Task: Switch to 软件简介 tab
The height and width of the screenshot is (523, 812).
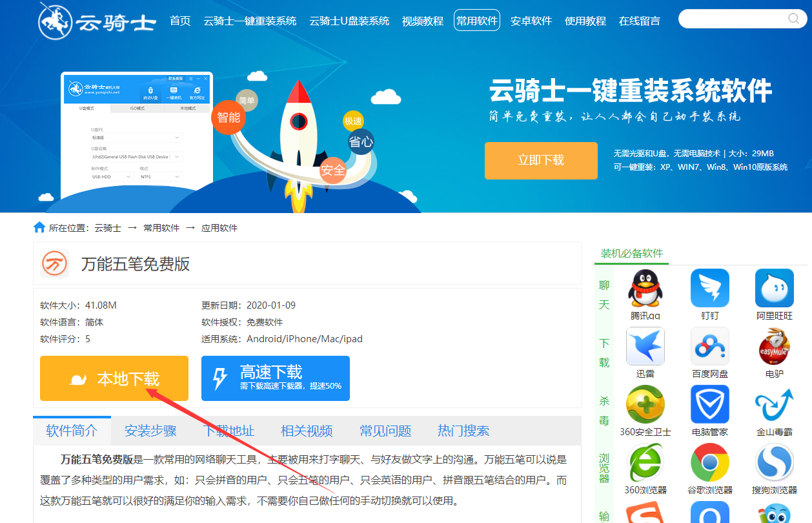Action: [72, 431]
